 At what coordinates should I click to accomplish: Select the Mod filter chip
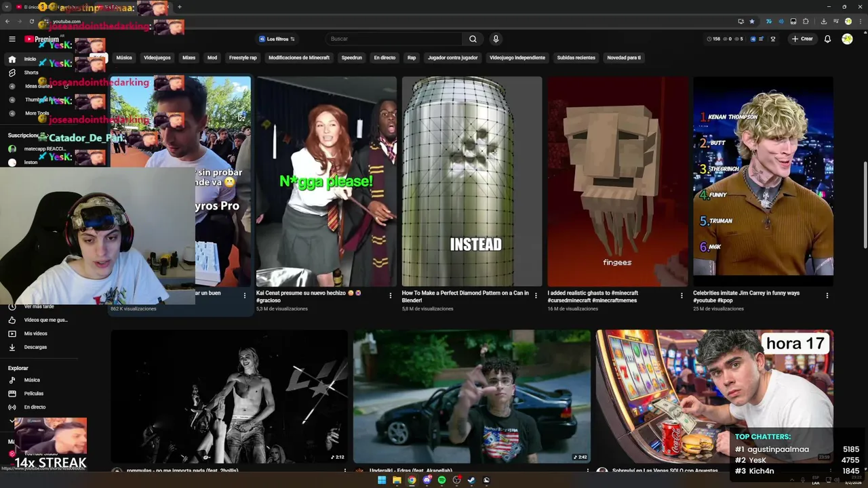pyautogui.click(x=212, y=58)
